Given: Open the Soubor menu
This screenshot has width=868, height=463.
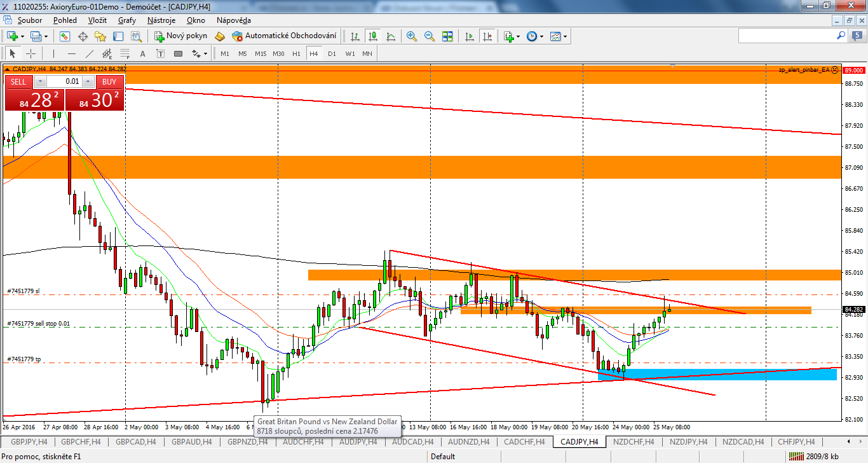Looking at the screenshot, I should point(29,20).
